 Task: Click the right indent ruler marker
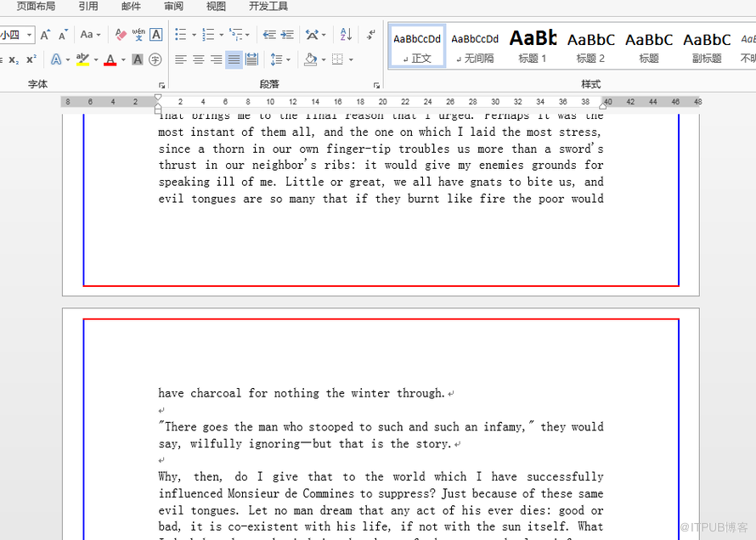click(x=603, y=105)
